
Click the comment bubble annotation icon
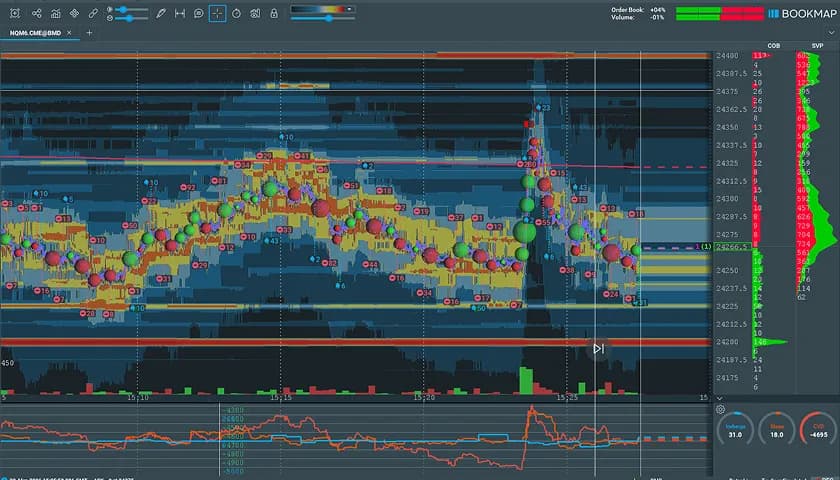coord(199,13)
